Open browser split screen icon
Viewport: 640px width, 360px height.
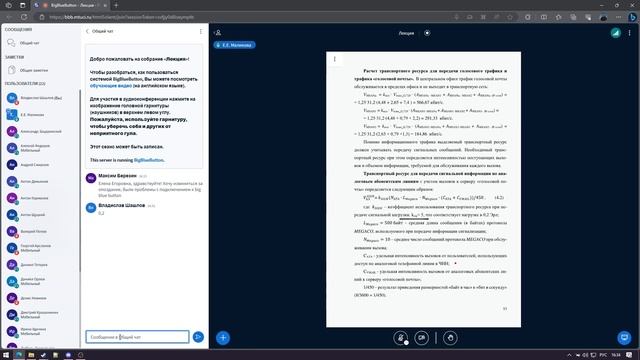point(544,17)
